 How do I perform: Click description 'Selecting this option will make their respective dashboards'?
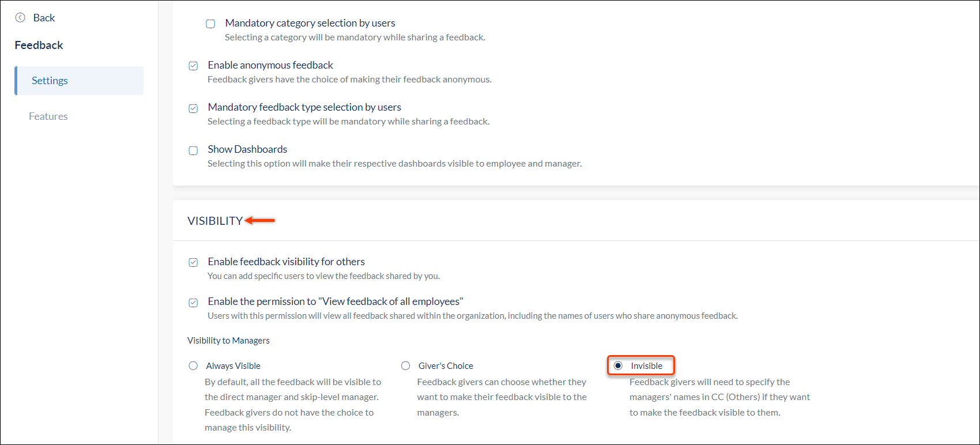[x=395, y=164]
